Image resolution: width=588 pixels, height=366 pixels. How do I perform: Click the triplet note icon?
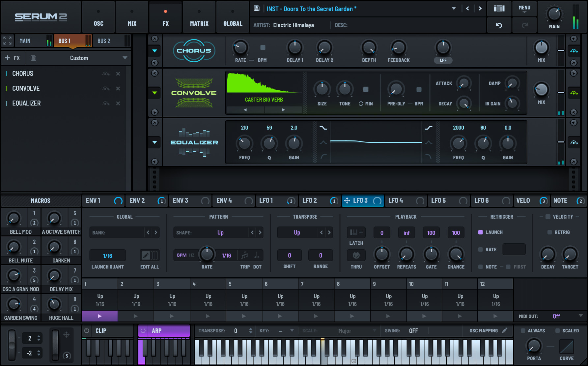pos(245,256)
